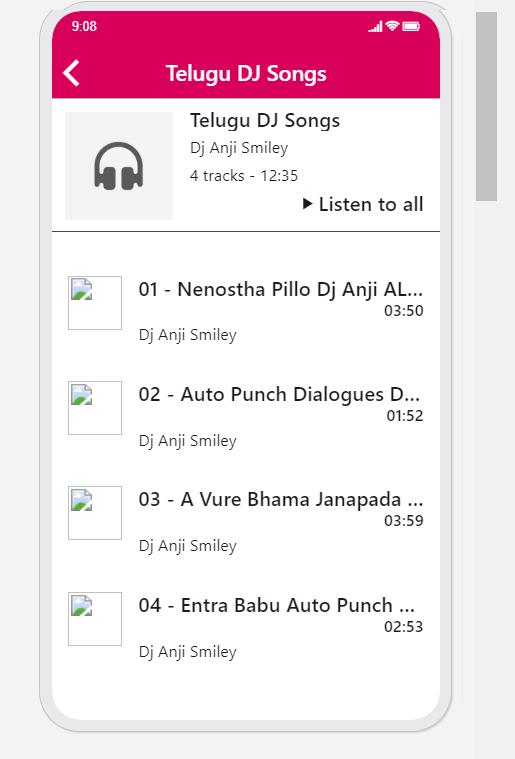The width and height of the screenshot is (515, 759).
Task: Click the cellular signal icon in the status bar
Action: [x=376, y=27]
